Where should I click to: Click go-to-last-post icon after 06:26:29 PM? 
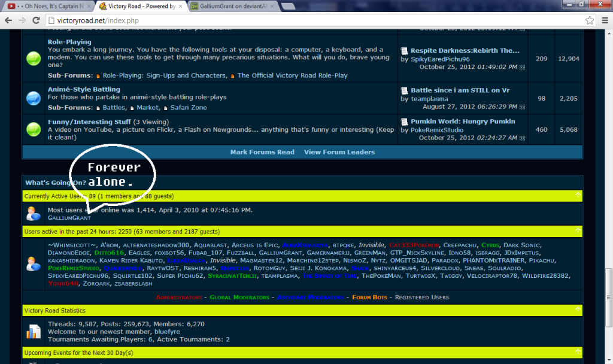523,107
